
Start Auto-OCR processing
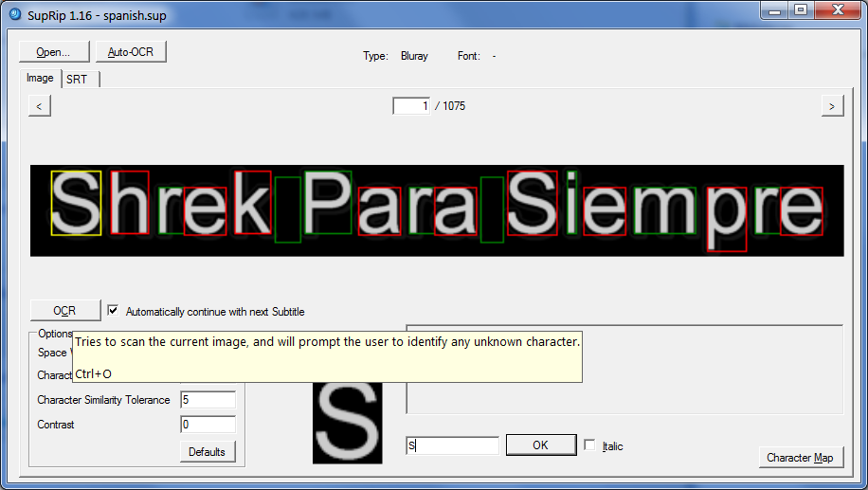[x=131, y=52]
